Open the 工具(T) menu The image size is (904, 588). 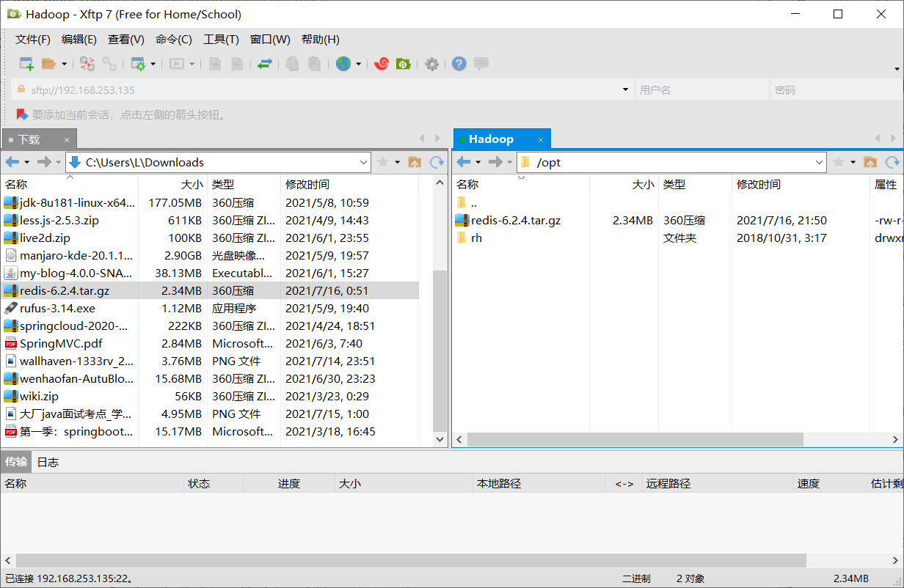coord(221,40)
